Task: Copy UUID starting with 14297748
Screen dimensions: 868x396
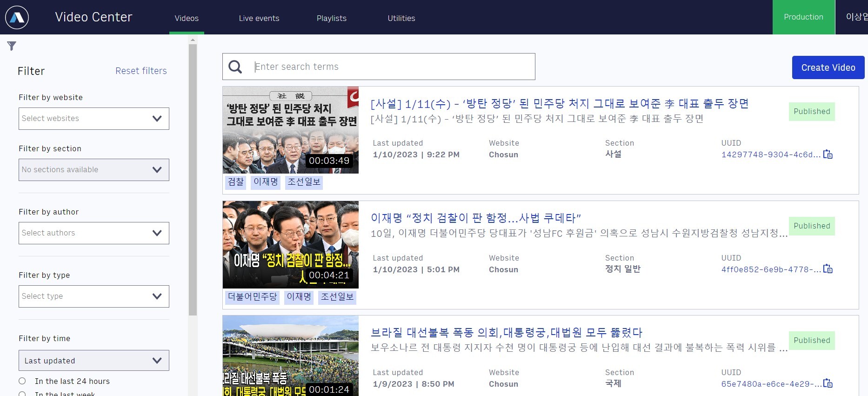Action: point(828,154)
